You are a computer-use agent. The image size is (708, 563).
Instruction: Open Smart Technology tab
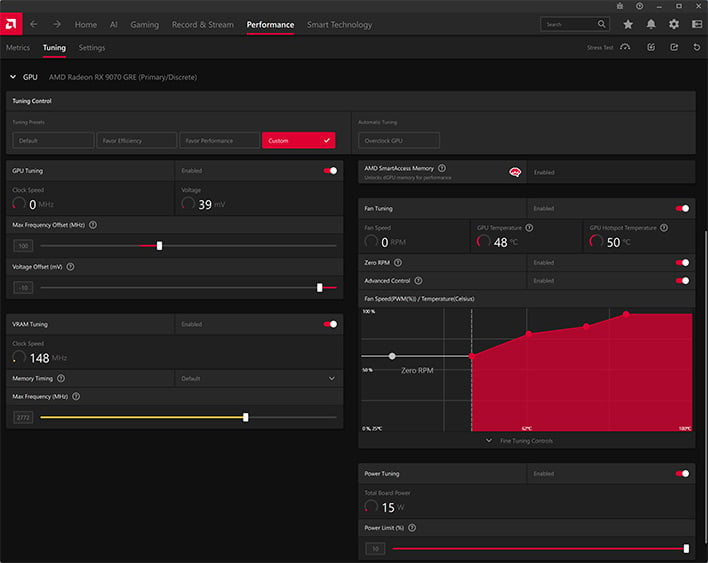pos(340,25)
